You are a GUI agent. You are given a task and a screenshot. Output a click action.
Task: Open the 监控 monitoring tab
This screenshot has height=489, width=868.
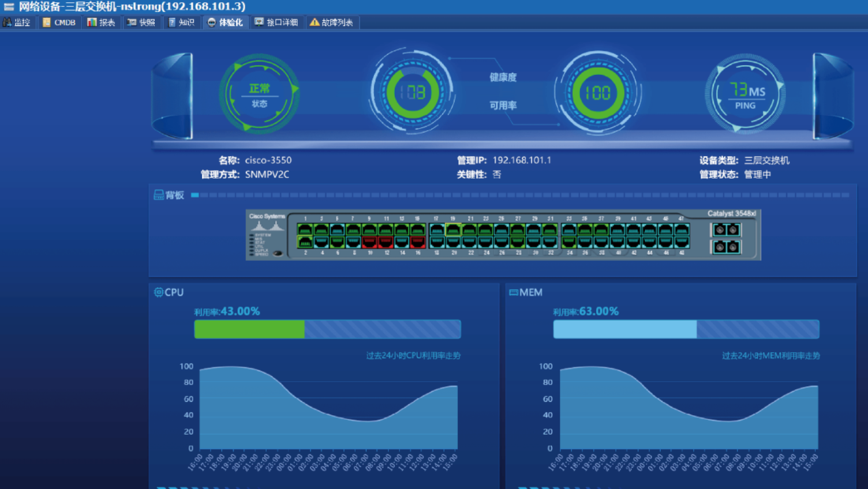(x=17, y=22)
